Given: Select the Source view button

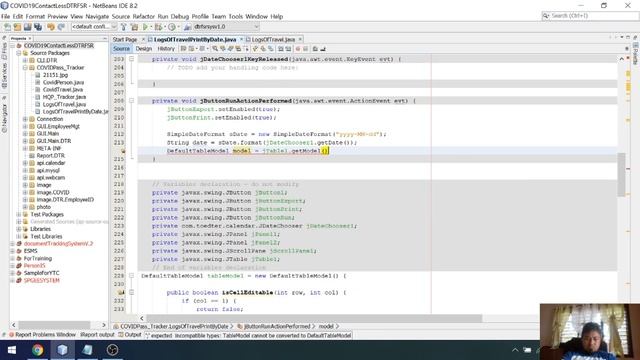Looking at the screenshot, I should pyautogui.click(x=121, y=49).
